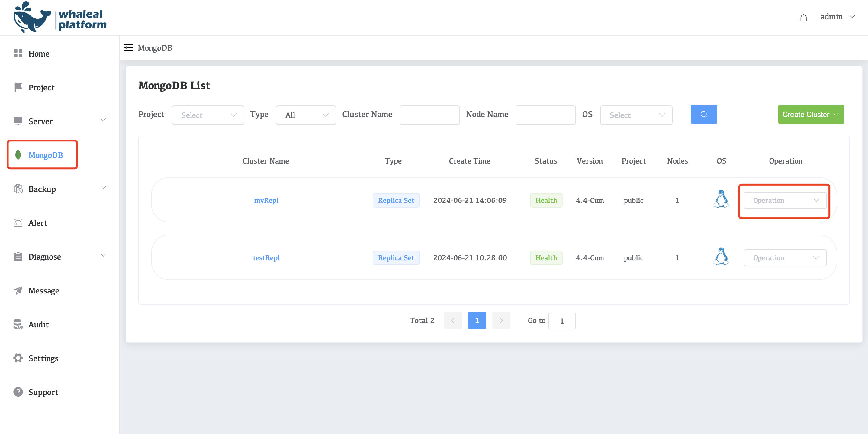Click the Message paper-plane icon

coord(18,290)
